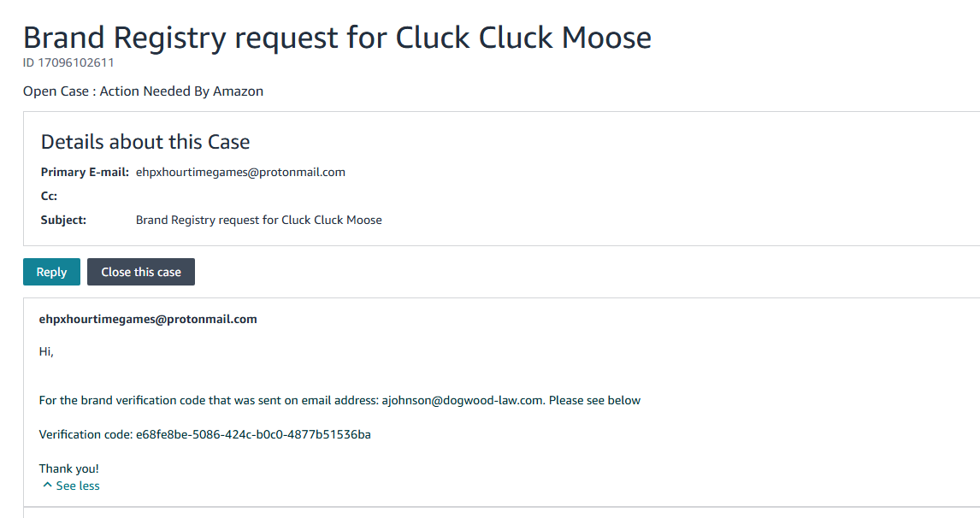Click the Details about this Case heading
Image resolution: width=980 pixels, height=518 pixels.
pos(145,142)
